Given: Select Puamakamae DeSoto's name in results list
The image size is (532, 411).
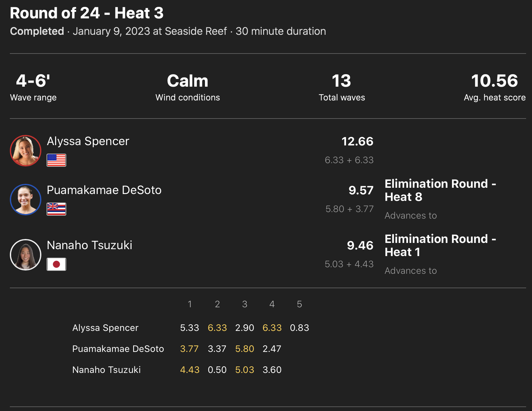Looking at the screenshot, I should [104, 190].
